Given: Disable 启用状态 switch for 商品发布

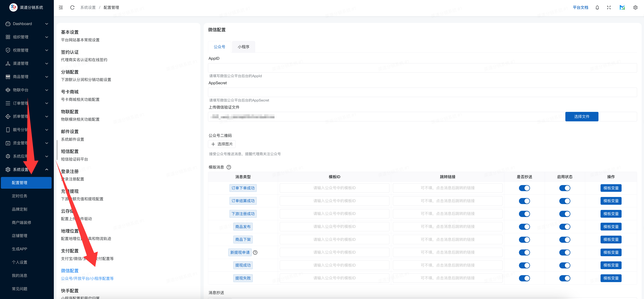Looking at the screenshot, I should point(564,227).
